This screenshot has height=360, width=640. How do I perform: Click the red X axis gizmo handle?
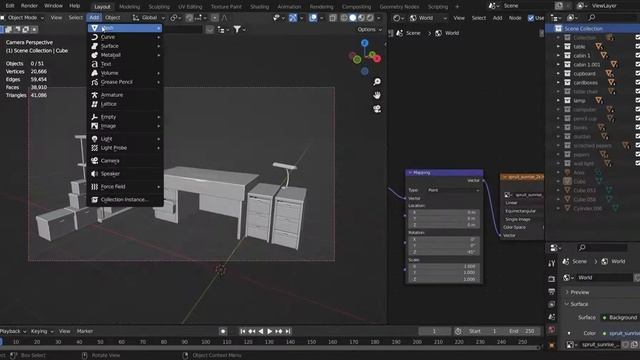(x=377, y=59)
